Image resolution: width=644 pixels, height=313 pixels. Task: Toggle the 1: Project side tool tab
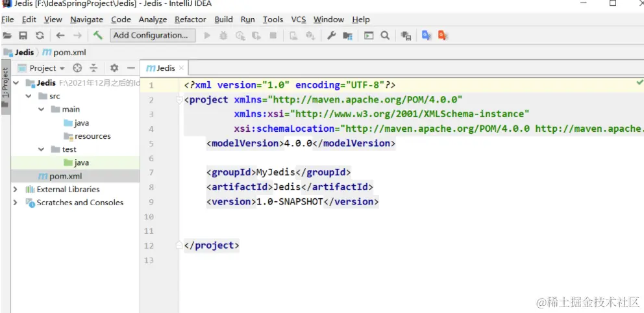[x=5, y=86]
